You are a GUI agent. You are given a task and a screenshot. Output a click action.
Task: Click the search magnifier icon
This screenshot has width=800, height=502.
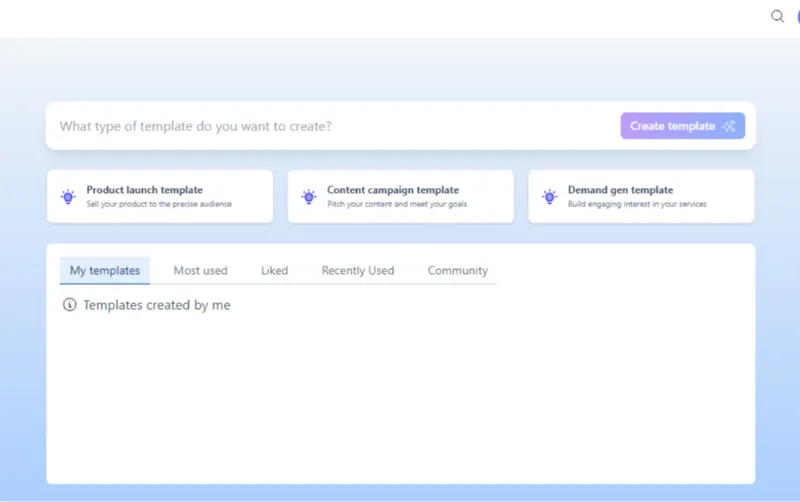coord(777,16)
